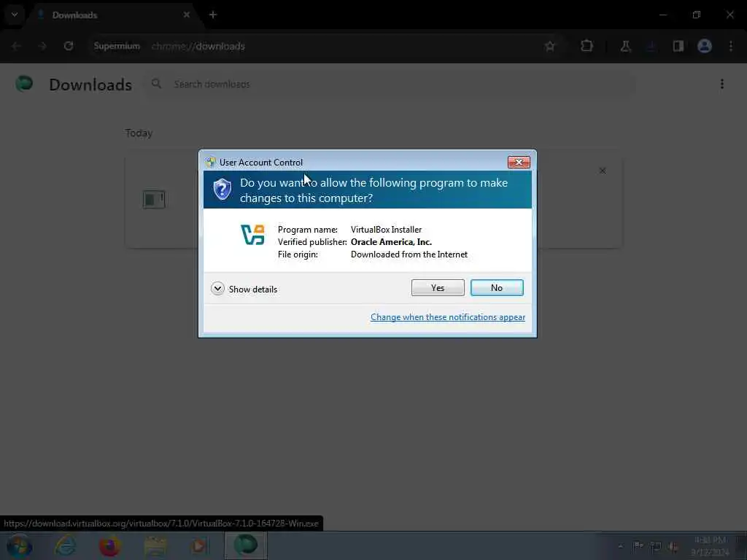Launch Firefox from taskbar
747x560 pixels.
pyautogui.click(x=109, y=546)
